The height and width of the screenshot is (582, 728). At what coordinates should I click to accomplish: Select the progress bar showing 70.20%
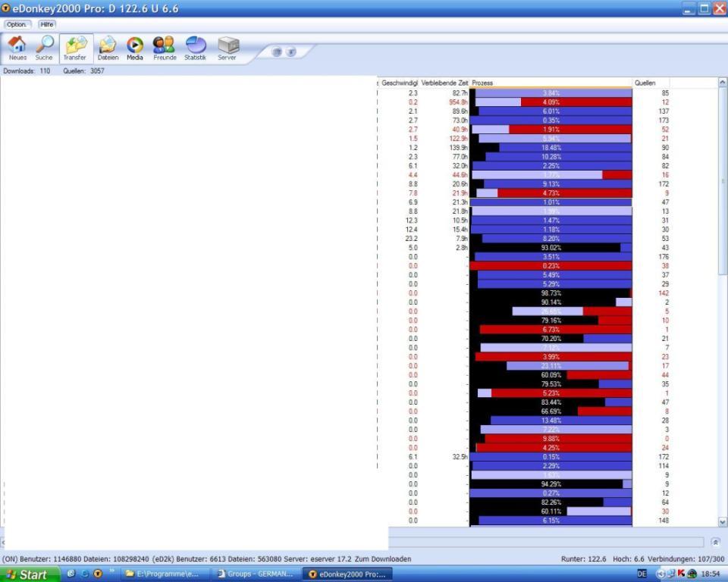point(551,339)
